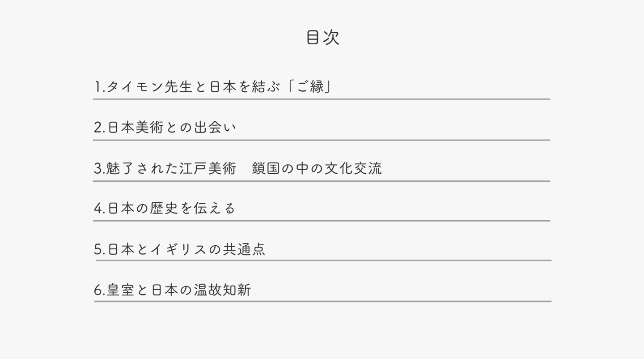Go to section 3 魅了された江戸美術
The height and width of the screenshot is (359, 644).
pos(165,169)
